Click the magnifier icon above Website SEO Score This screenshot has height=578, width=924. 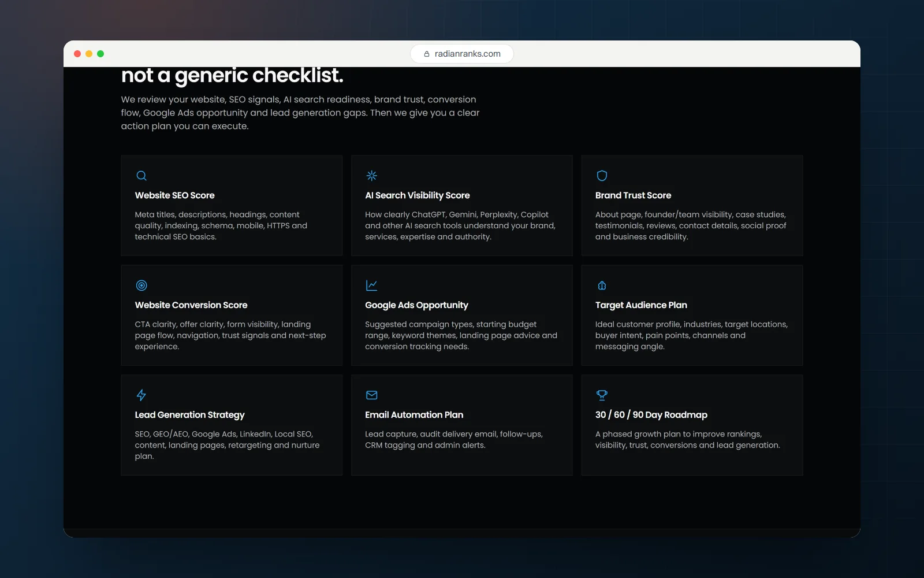click(141, 176)
